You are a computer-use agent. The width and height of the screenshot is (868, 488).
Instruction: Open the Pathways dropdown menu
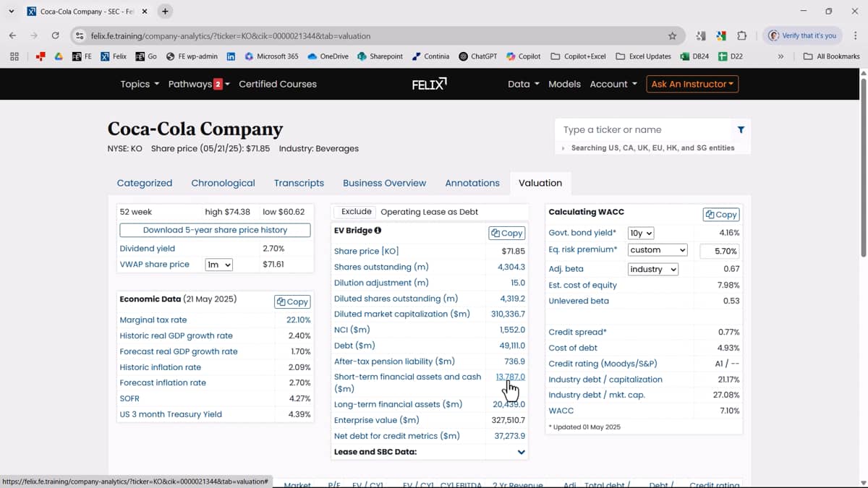pyautogui.click(x=199, y=84)
